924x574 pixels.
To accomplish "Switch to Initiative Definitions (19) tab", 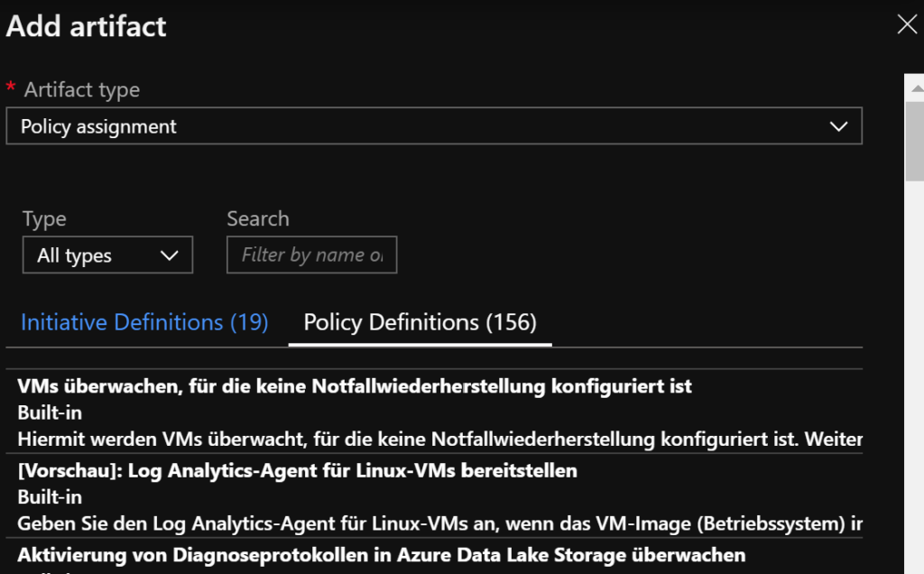I will [x=144, y=322].
